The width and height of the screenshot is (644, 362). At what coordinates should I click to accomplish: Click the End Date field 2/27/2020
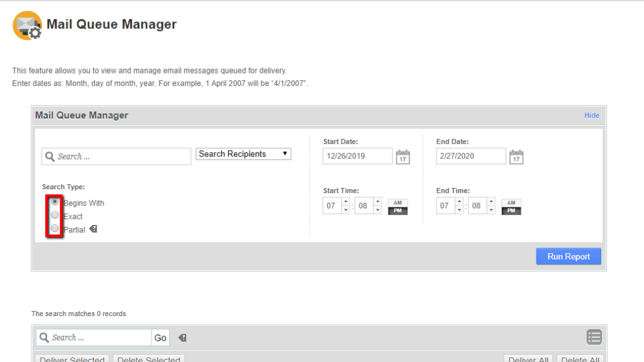pos(470,156)
